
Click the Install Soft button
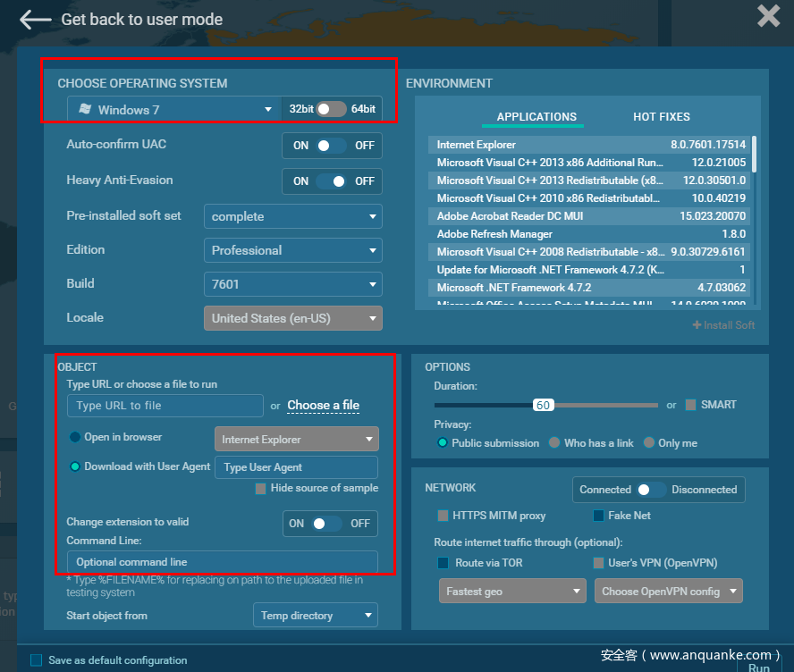[x=723, y=325]
